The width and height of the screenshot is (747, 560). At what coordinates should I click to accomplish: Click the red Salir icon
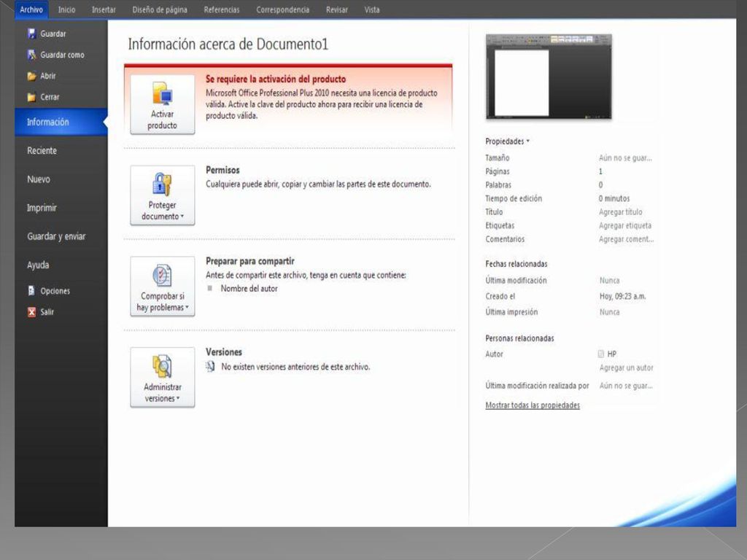(31, 312)
